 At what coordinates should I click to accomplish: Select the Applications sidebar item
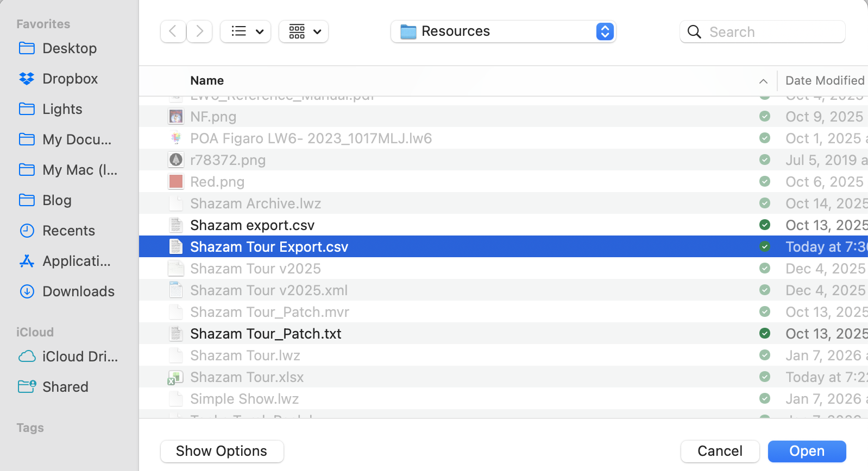pyautogui.click(x=76, y=261)
